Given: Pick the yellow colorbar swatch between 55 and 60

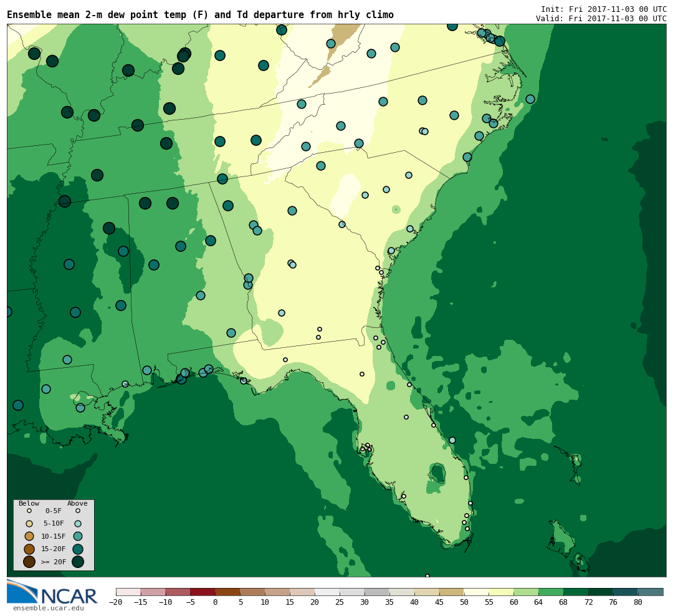Looking at the screenshot, I should tap(501, 592).
